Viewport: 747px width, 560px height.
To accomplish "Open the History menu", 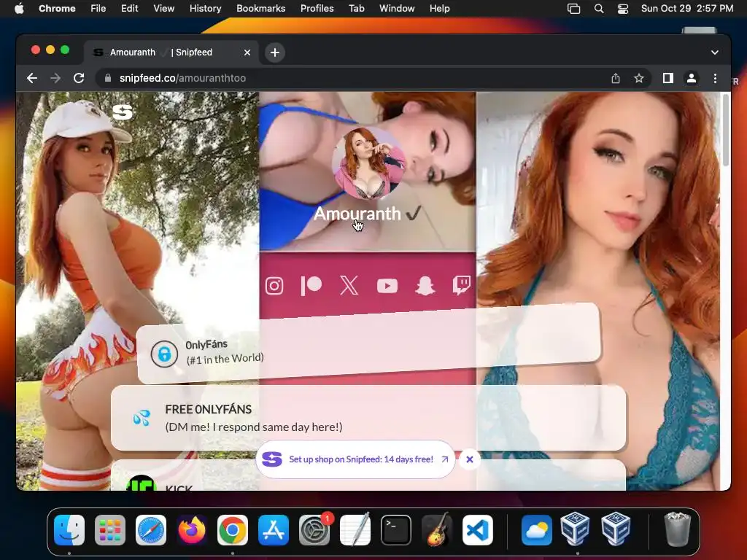I will 205,9.
